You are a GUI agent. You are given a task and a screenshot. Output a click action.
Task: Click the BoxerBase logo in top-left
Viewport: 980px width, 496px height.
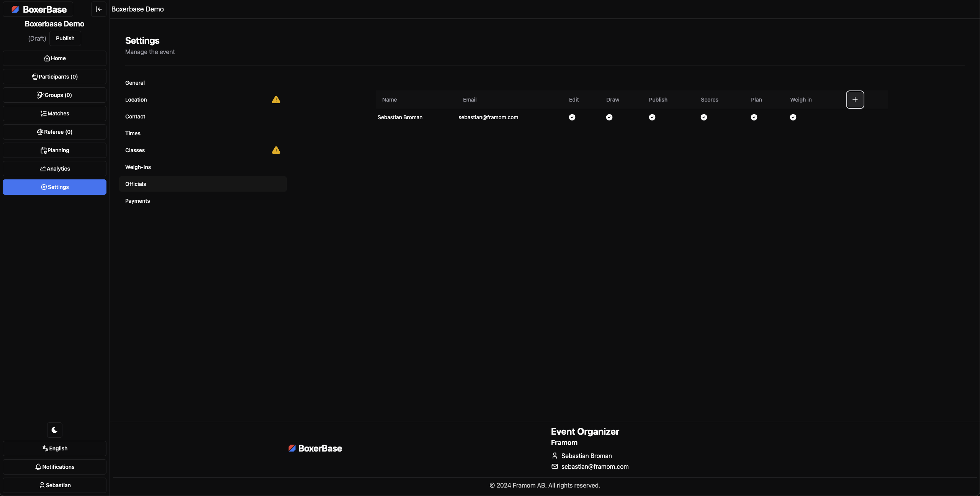point(38,9)
